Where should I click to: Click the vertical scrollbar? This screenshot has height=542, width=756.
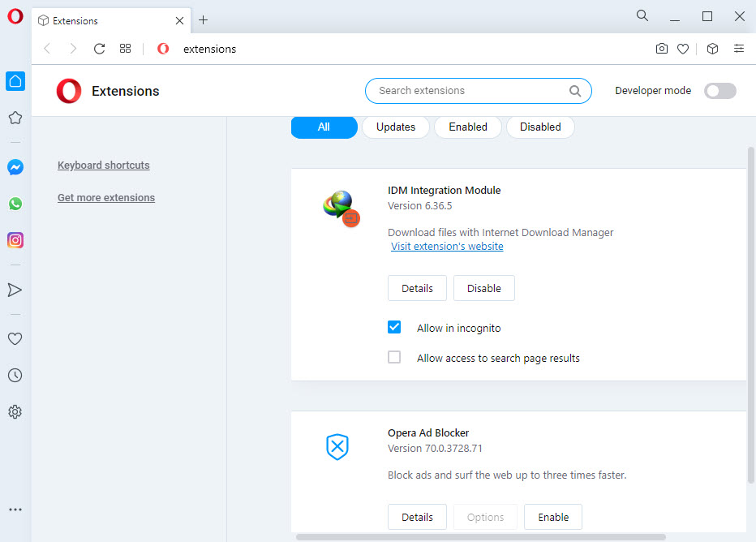[750, 316]
